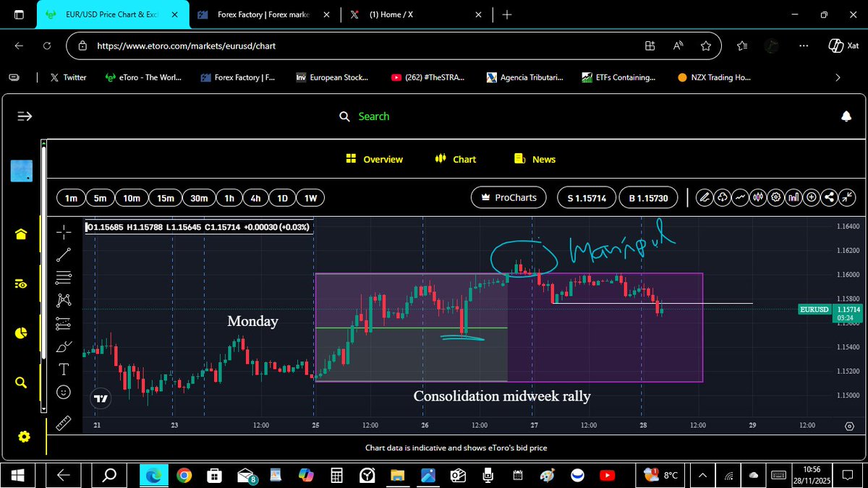Screen dimensions: 868x488
Task: Change chart type via candlestick icon
Action: [x=759, y=197]
